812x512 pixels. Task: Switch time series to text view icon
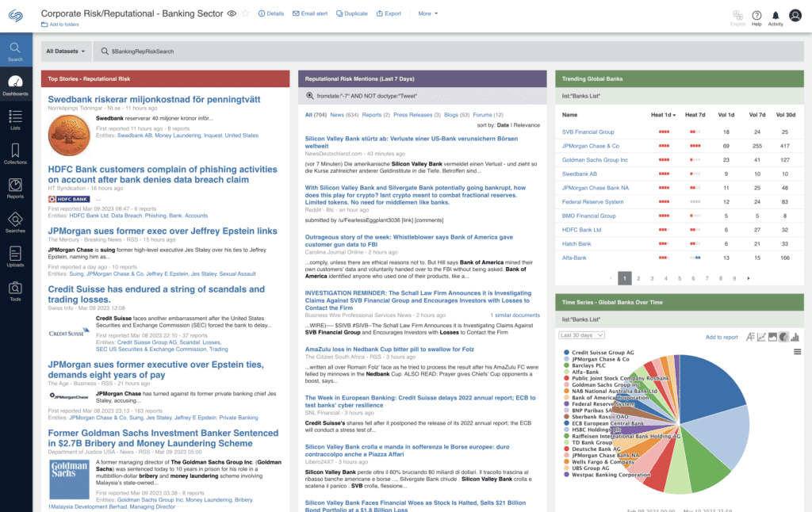[750, 337]
